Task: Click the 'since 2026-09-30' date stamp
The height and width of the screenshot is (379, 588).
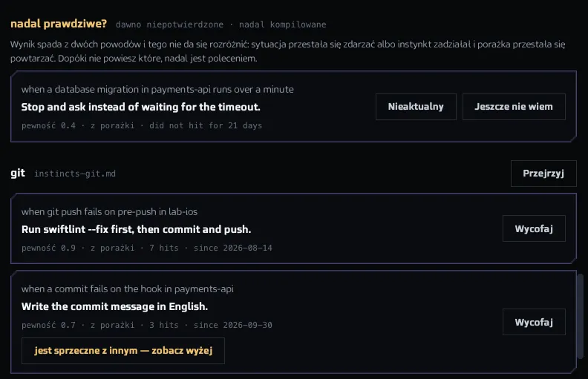Action: 233,325
